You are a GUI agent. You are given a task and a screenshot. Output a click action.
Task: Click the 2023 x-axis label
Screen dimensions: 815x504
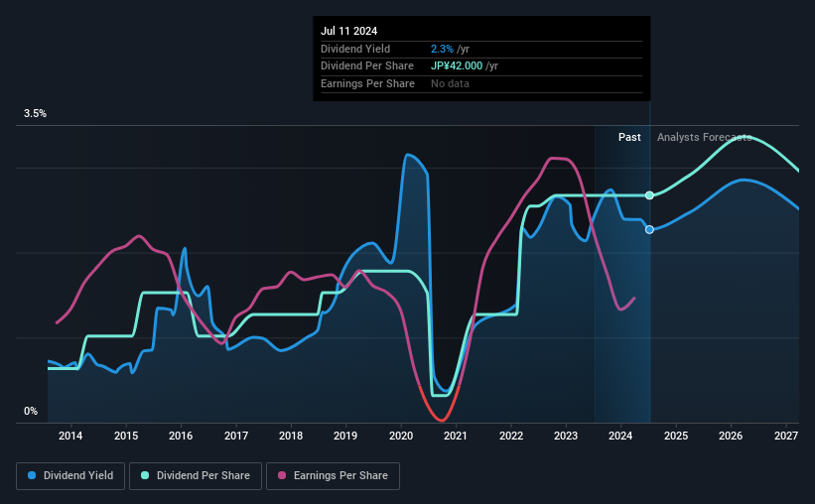[x=566, y=436]
